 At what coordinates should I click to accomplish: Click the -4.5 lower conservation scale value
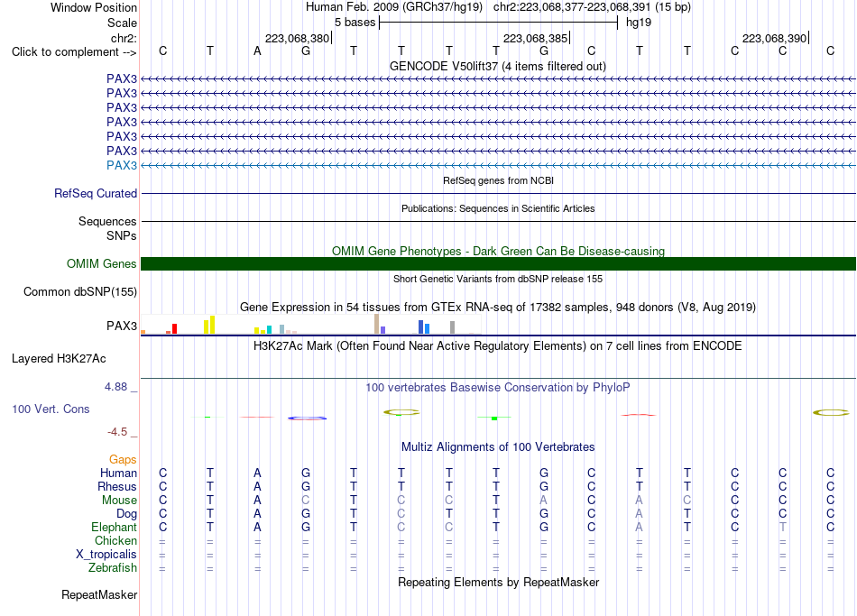[117, 432]
